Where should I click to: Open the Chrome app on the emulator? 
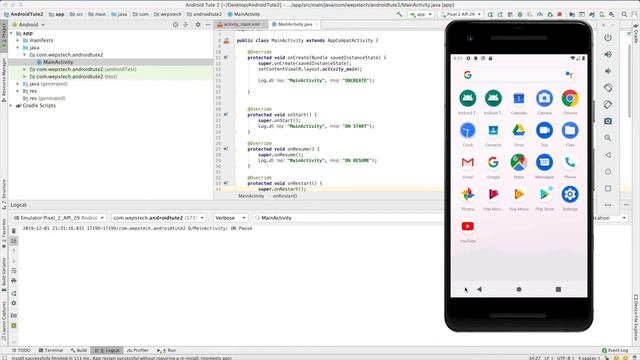tap(570, 98)
